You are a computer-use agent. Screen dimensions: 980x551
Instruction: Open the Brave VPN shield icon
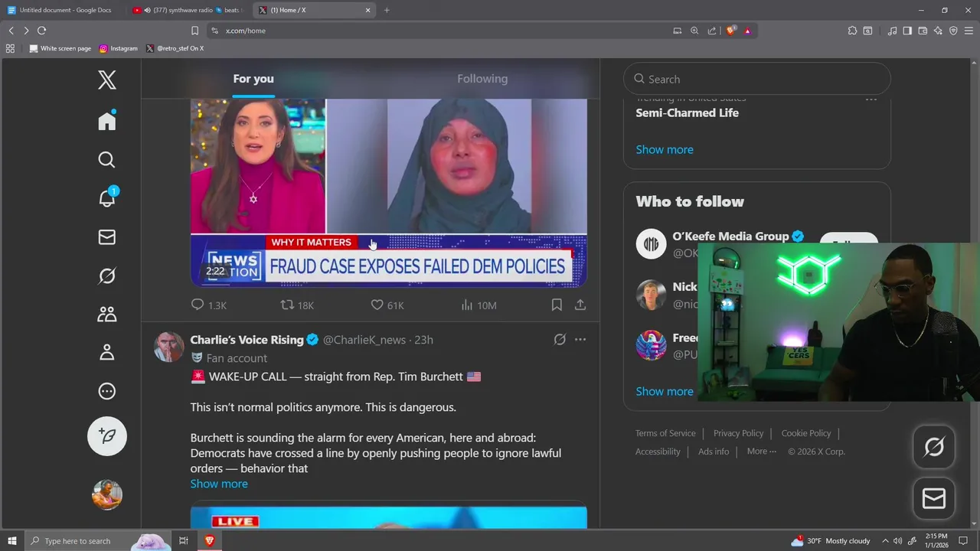tap(953, 31)
